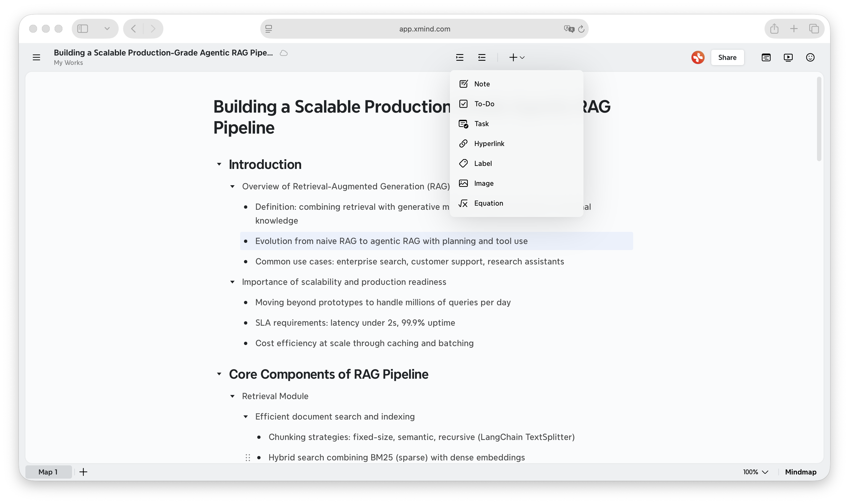Collapse the Retrieval Module topic
Screen dimensions: 849x504
click(x=232, y=396)
